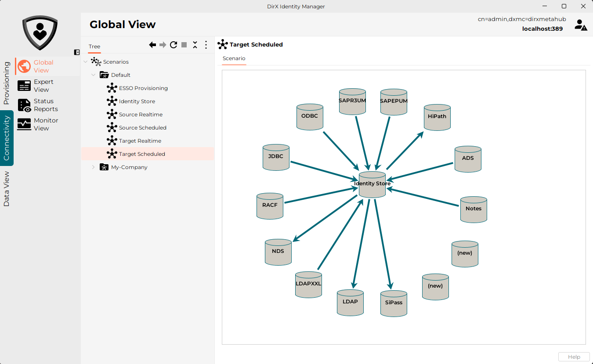Screen dimensions: 593x364
Task: Switch to the Provisioning side tab
Action: (x=7, y=83)
